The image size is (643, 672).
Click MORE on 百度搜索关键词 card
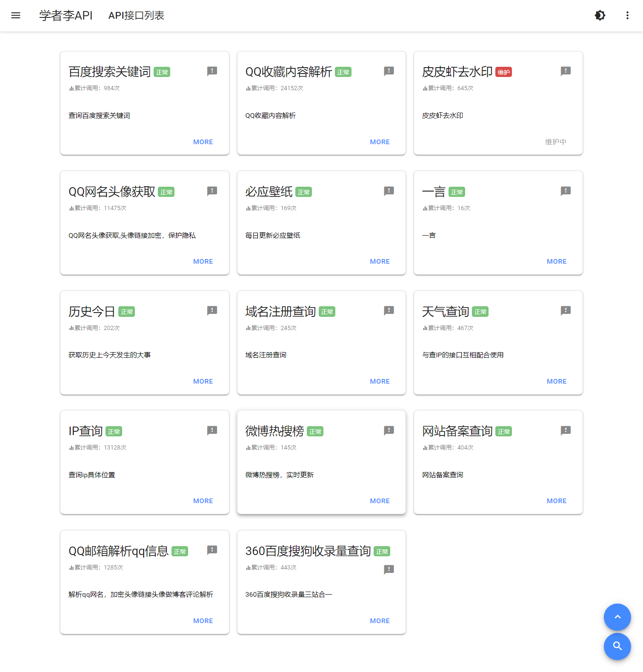click(x=203, y=142)
